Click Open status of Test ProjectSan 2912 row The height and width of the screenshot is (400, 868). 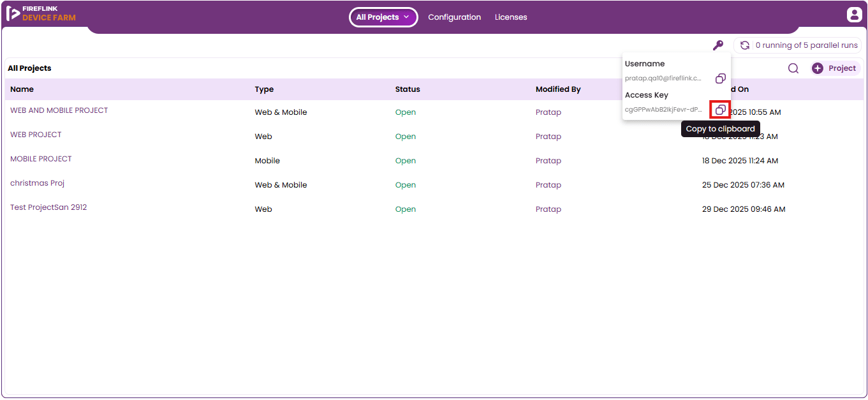point(406,209)
